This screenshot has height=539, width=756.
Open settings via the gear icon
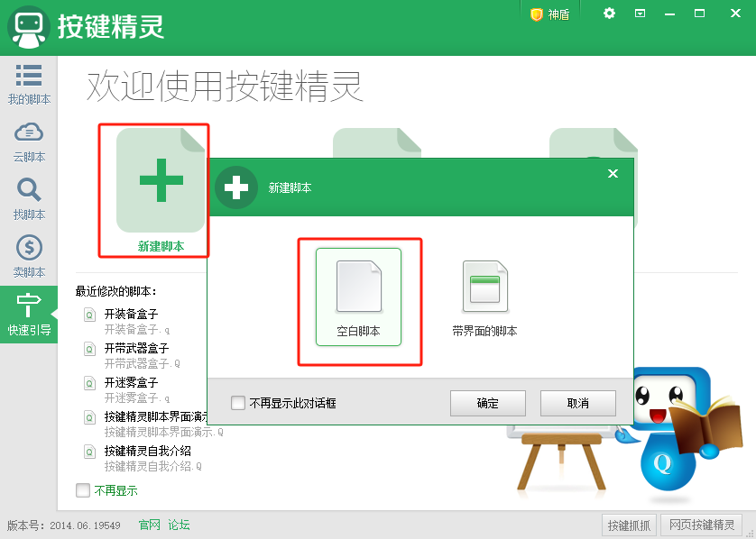tap(610, 14)
